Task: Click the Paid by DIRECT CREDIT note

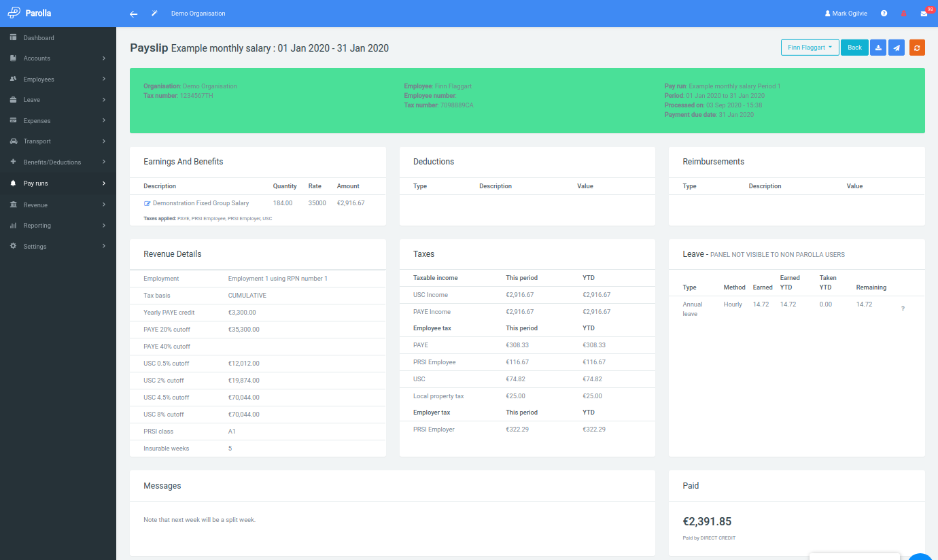Action: (x=709, y=538)
